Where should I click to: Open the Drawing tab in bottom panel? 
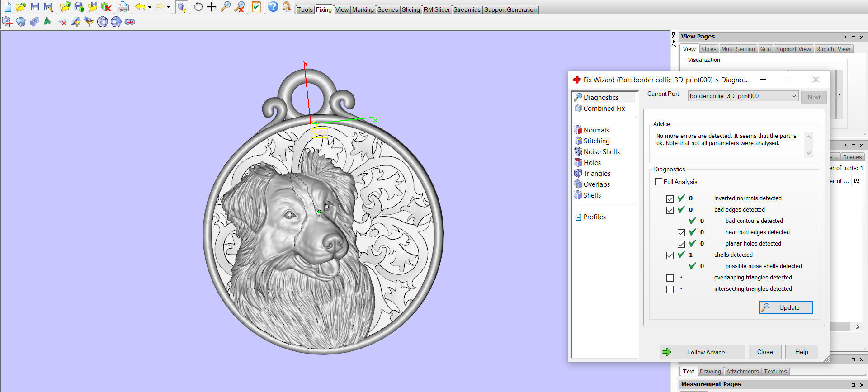(710, 371)
